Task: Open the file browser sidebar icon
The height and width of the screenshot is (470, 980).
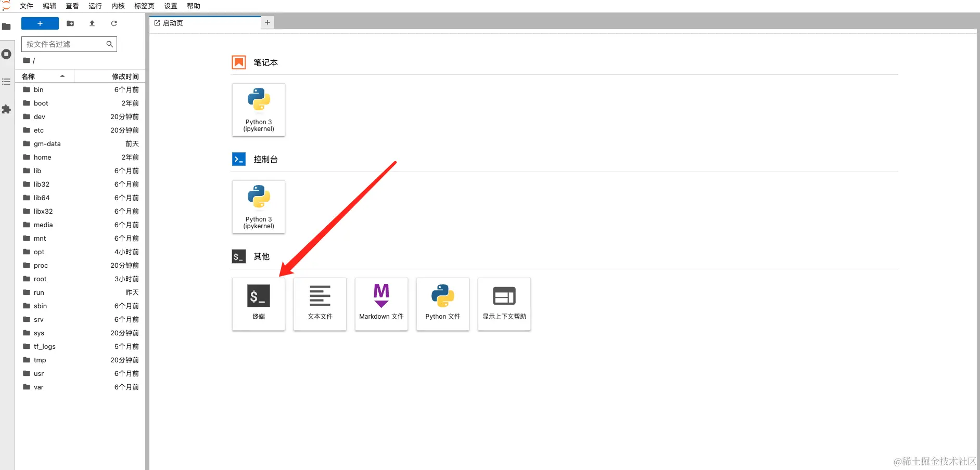Action: [x=7, y=27]
